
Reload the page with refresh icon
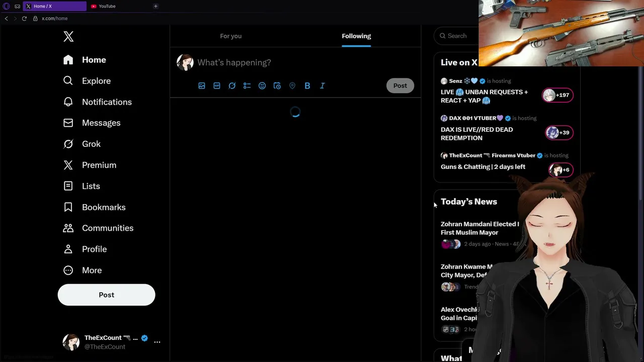pyautogui.click(x=24, y=19)
